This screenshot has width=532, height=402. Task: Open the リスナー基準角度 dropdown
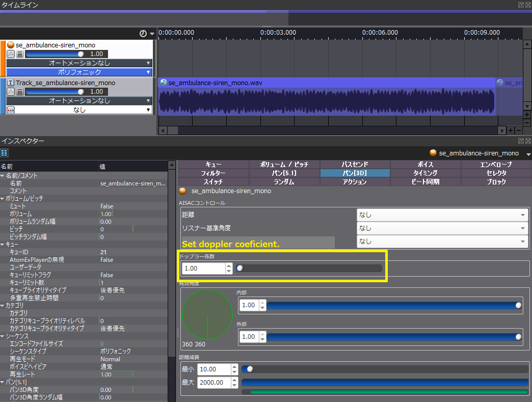tap(442, 228)
